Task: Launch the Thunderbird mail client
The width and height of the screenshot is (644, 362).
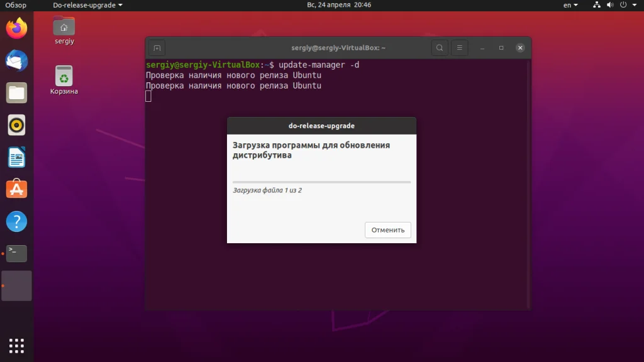Action: [x=16, y=60]
